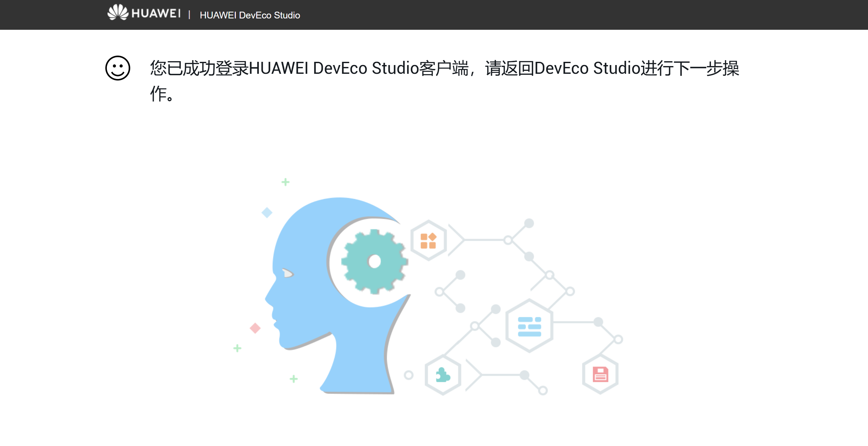Screen dimensions: 868x446
Task: Open the HUAWEI DevEco Studio header link
Action: (x=250, y=15)
